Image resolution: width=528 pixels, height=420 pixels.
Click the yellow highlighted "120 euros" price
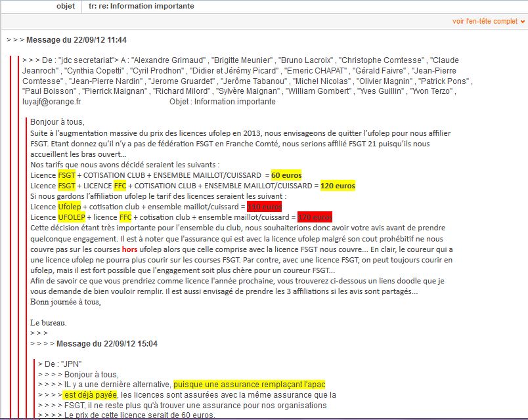click(338, 186)
